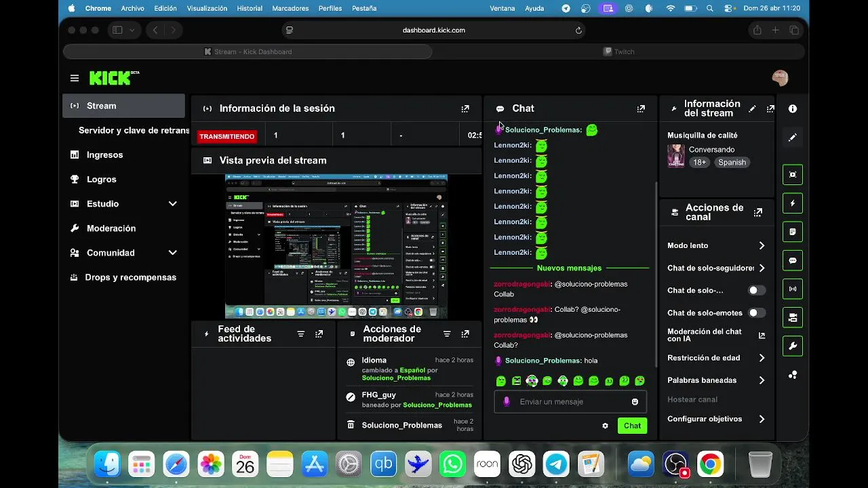Click the stream preview thumbnail
The width and height of the screenshot is (868, 488).
pos(336,247)
